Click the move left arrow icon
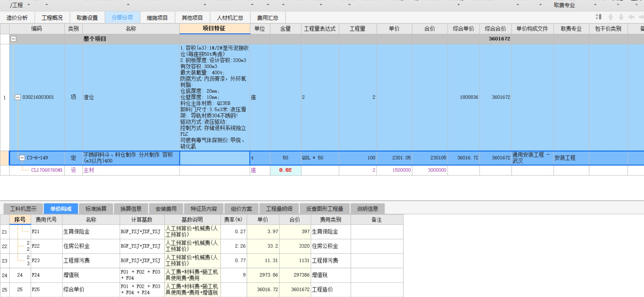The width and height of the screenshot is (644, 297). tap(631, 17)
